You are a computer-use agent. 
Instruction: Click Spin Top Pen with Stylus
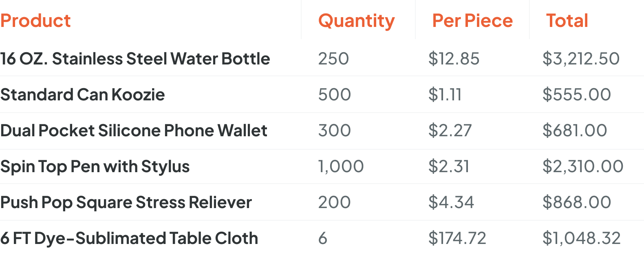click(x=95, y=166)
